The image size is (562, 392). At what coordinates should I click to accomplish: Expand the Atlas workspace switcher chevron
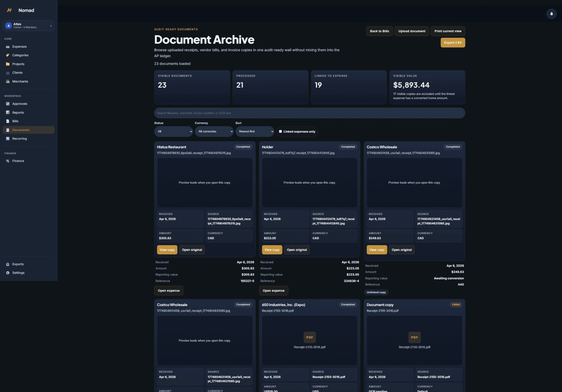(51, 26)
